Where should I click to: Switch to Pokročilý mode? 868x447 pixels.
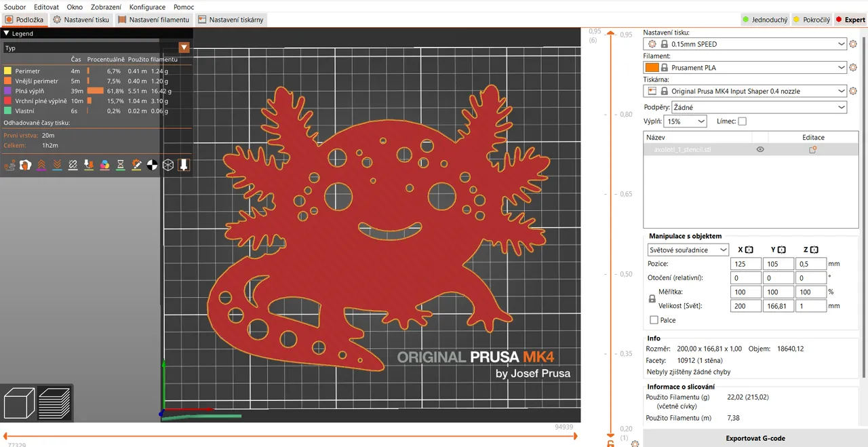tap(811, 20)
